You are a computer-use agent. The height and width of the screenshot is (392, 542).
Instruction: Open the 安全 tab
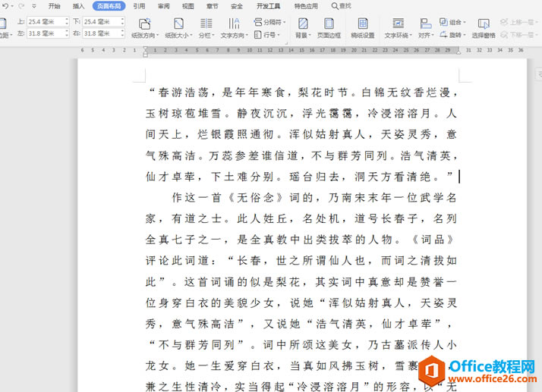click(x=237, y=6)
